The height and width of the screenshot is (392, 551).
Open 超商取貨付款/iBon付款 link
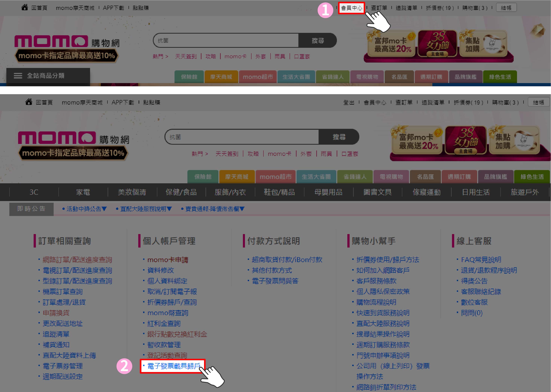pos(287,260)
